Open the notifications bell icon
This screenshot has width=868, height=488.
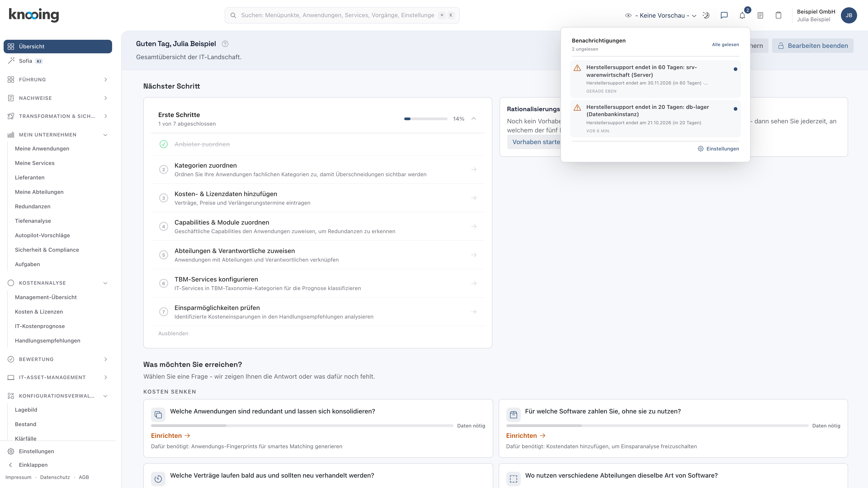742,16
